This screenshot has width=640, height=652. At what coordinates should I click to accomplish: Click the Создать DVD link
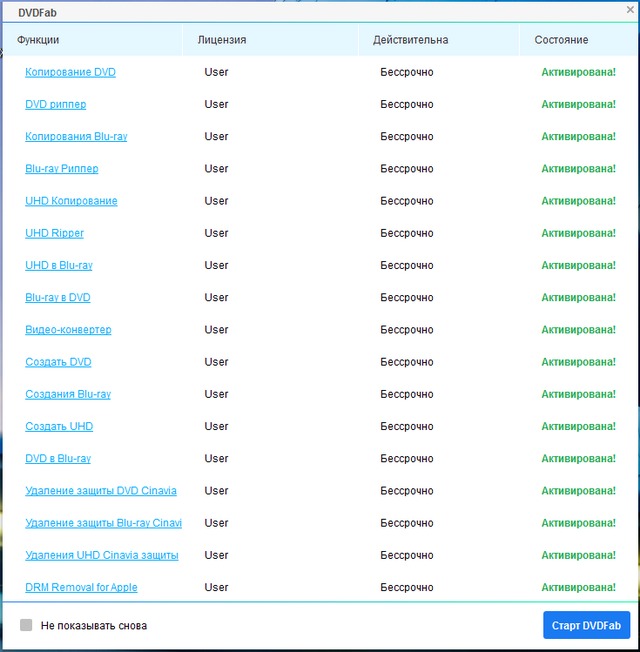click(x=58, y=362)
